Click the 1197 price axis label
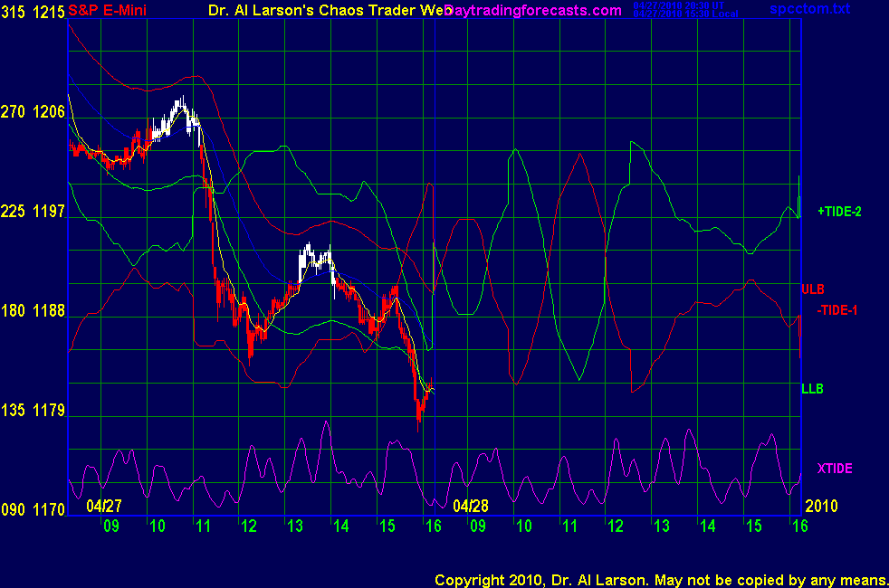This screenshot has width=889, height=588. tap(49, 212)
